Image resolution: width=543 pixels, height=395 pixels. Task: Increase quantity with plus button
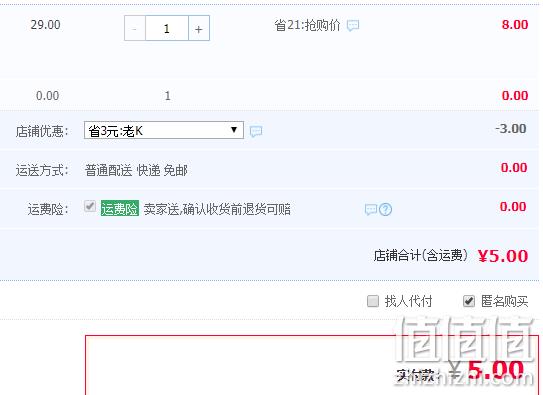click(x=199, y=28)
